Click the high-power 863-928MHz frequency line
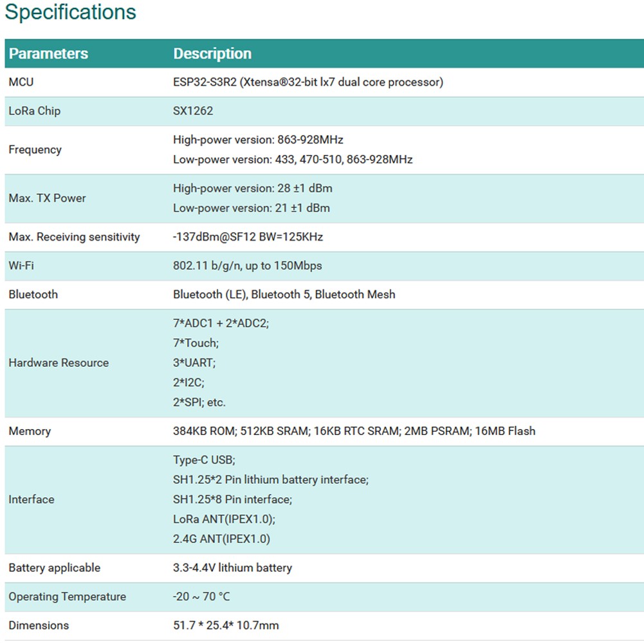The width and height of the screenshot is (644, 644). point(258,140)
